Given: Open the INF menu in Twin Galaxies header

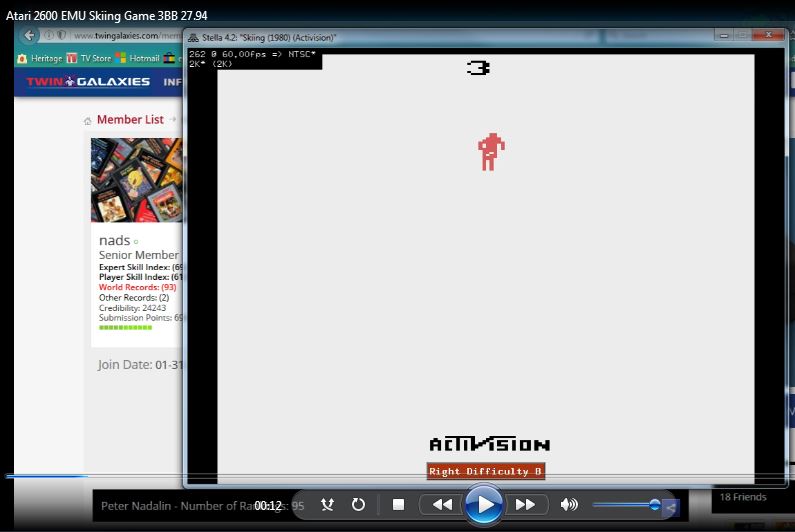Looking at the screenshot, I should pyautogui.click(x=172, y=82).
